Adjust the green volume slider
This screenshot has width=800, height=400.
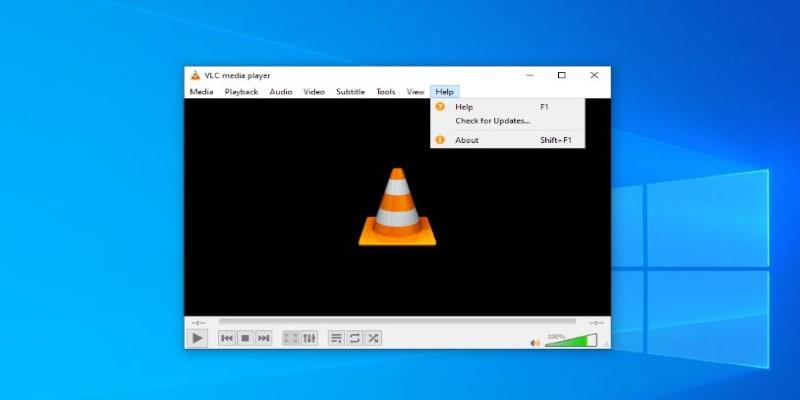click(x=570, y=341)
